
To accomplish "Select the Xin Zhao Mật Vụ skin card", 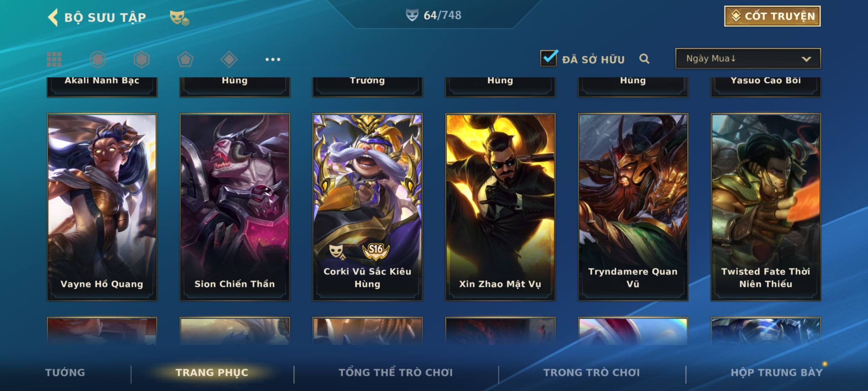I will pyautogui.click(x=500, y=207).
